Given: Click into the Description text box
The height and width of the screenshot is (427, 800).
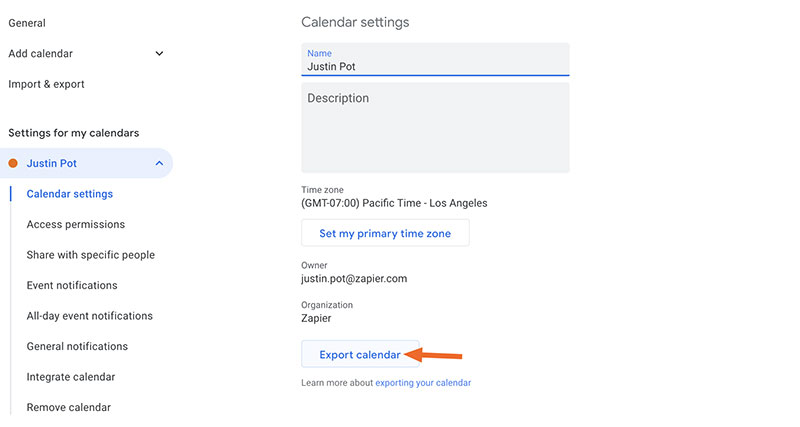Looking at the screenshot, I should pyautogui.click(x=435, y=128).
